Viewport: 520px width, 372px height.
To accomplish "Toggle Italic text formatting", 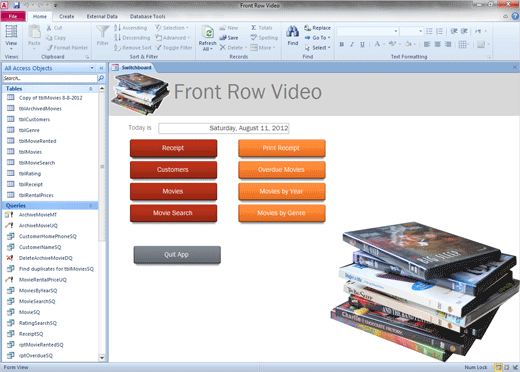I will 352,44.
